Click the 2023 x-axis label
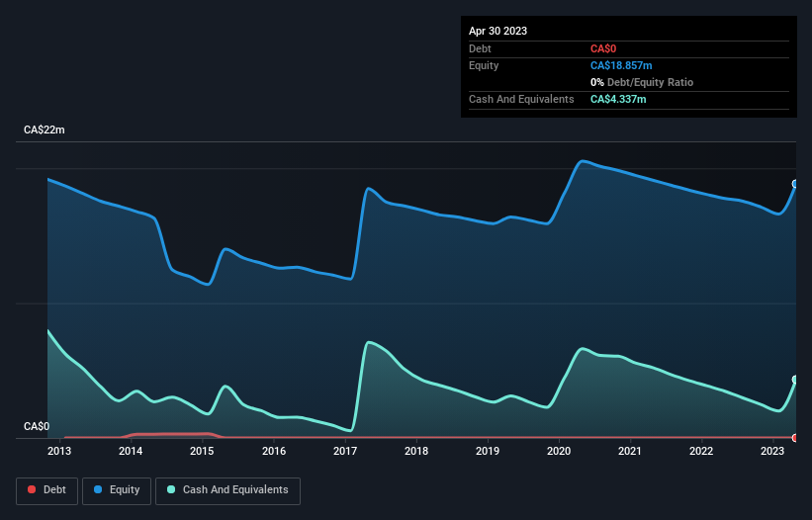The height and width of the screenshot is (520, 812). coord(772,451)
